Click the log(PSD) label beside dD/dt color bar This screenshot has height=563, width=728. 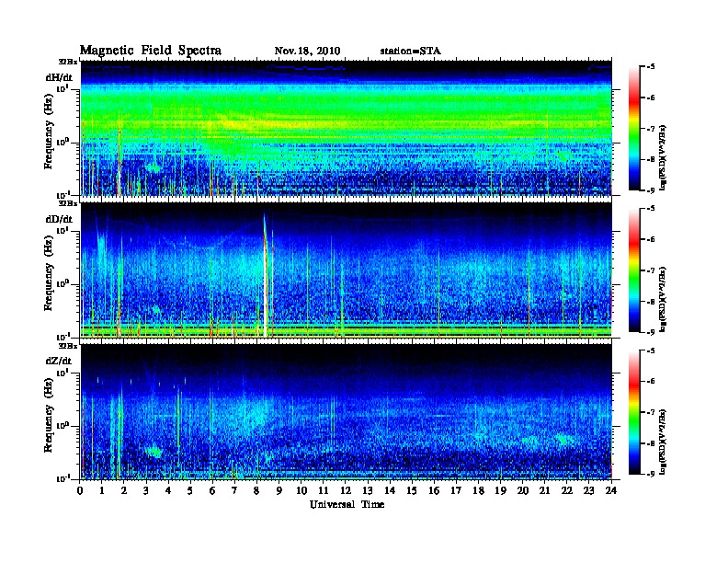click(663, 299)
